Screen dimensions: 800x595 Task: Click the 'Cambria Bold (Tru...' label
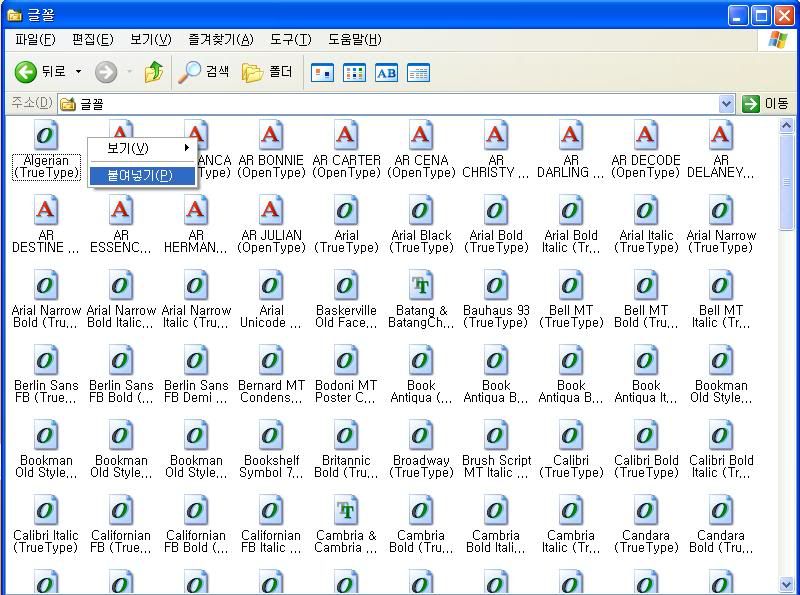(421, 541)
